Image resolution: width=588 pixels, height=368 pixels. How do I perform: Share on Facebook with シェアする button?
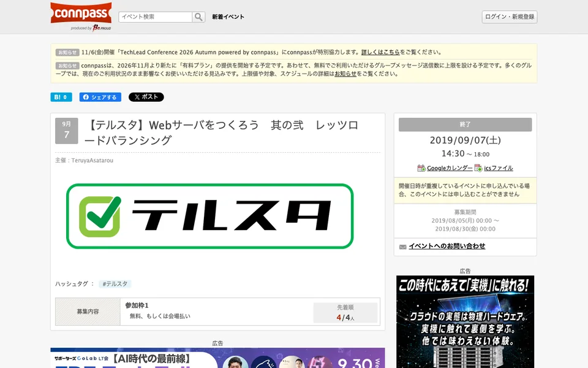coord(100,97)
